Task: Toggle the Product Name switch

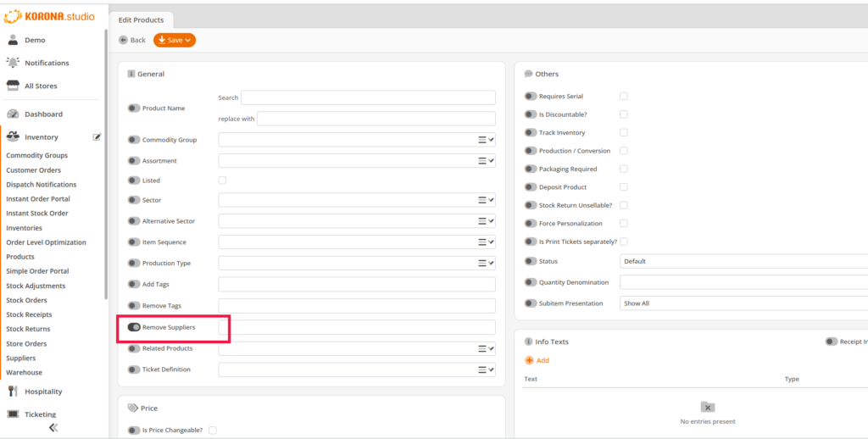Action: point(134,108)
